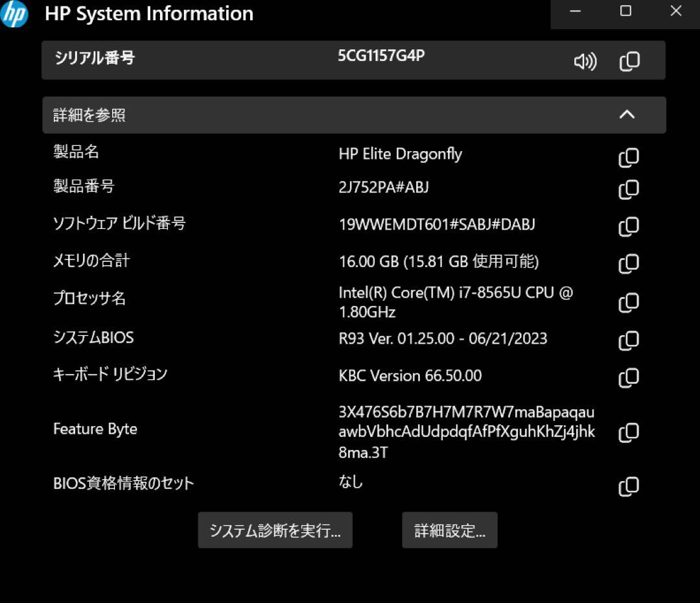Copy the total memory 16.00 GB value
Screen dimensions: 700x603
(x=629, y=263)
